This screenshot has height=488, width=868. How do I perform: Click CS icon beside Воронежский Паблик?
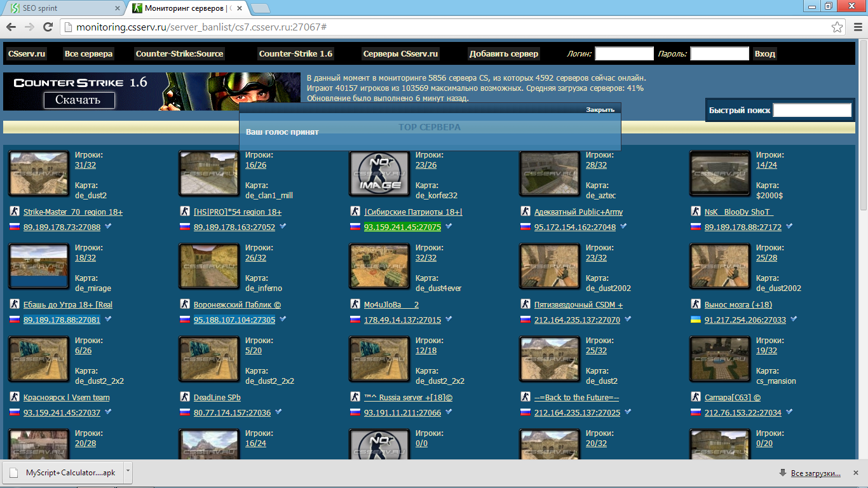pyautogui.click(x=185, y=304)
